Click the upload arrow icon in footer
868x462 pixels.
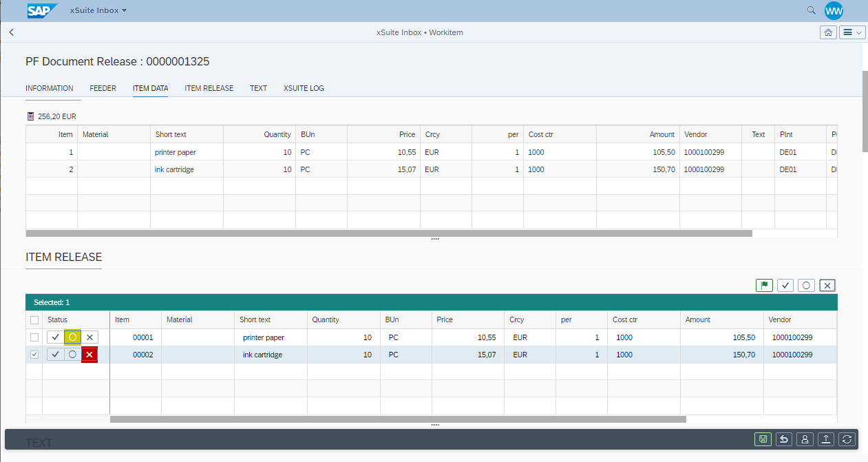click(826, 439)
